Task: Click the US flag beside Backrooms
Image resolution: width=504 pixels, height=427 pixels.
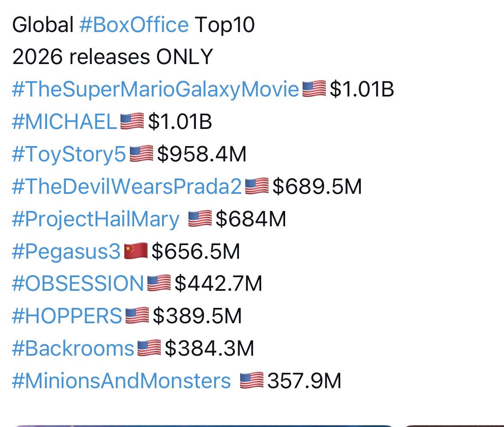Action: tap(149, 348)
